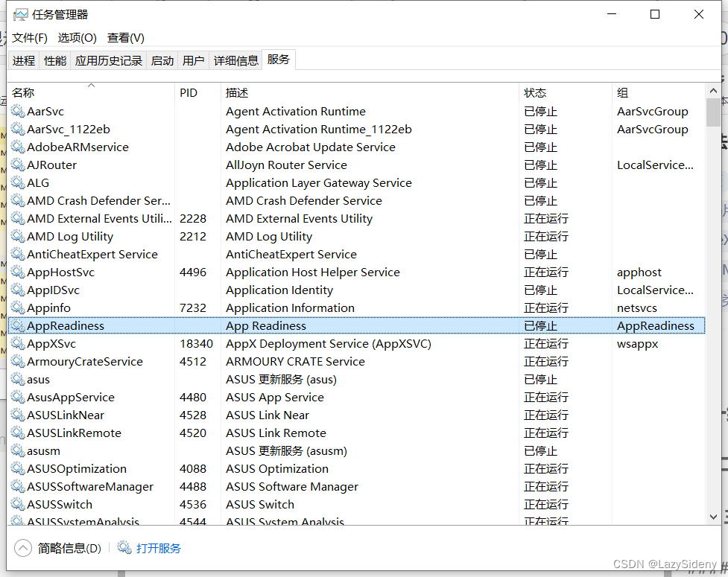Switch to the 性能 tab

[55, 61]
